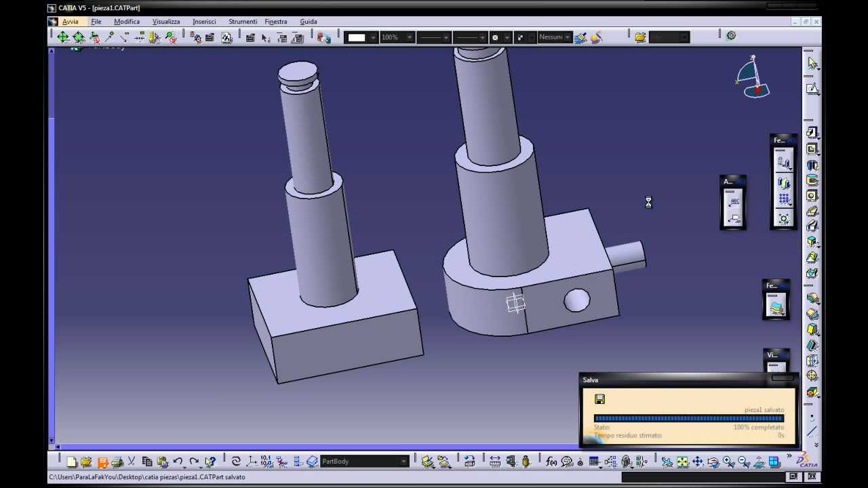Viewport: 868px width, 488px height.
Task: Open the Finestra menu
Action: pos(276,22)
